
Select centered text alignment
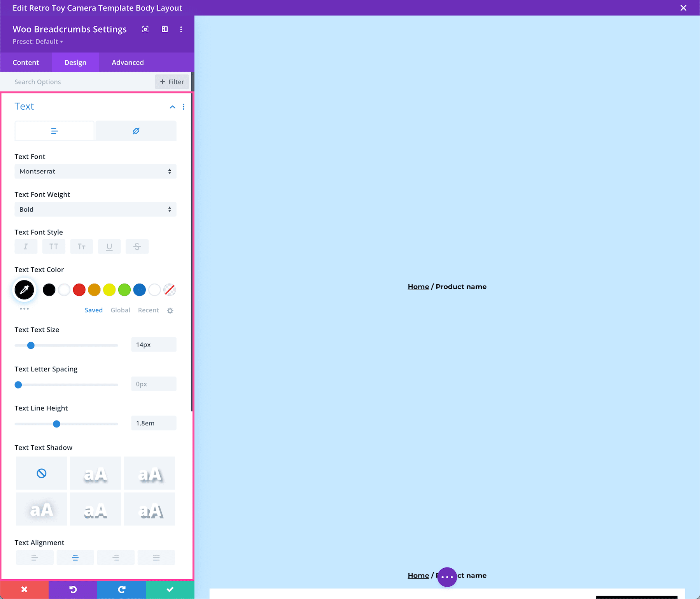75,557
